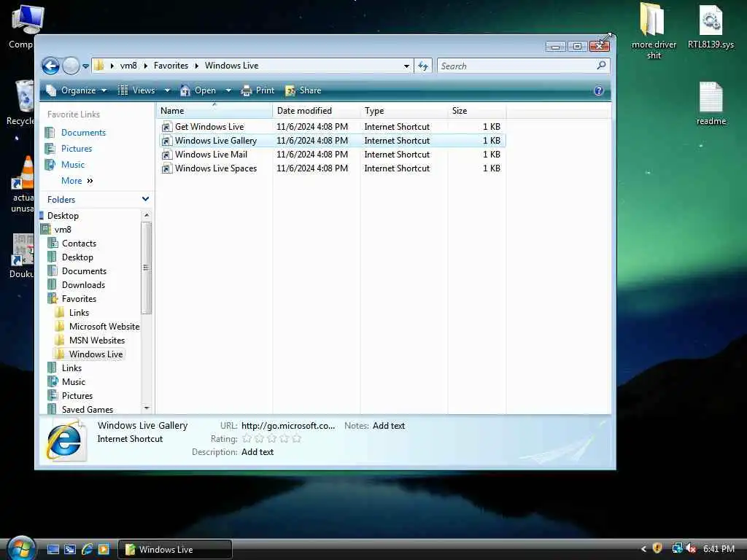This screenshot has width=747, height=560.
Task: Select the RTL8139.sys desktop file
Action: [711, 28]
